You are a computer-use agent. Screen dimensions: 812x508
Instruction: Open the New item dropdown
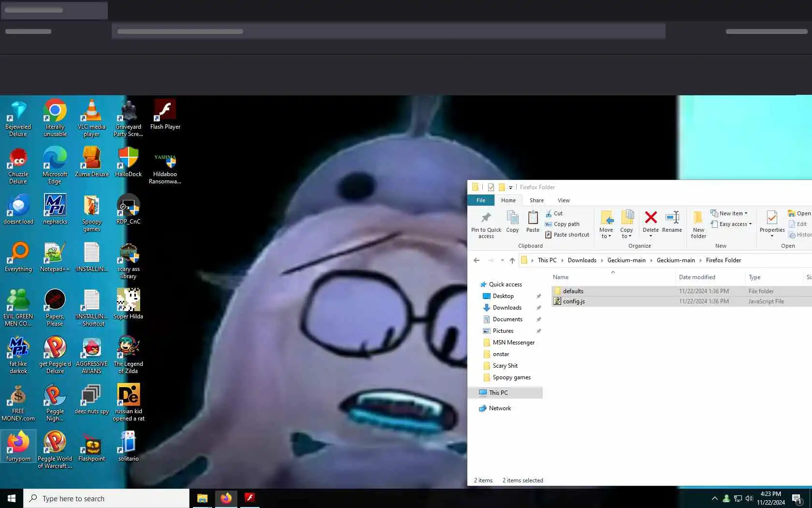pos(729,213)
